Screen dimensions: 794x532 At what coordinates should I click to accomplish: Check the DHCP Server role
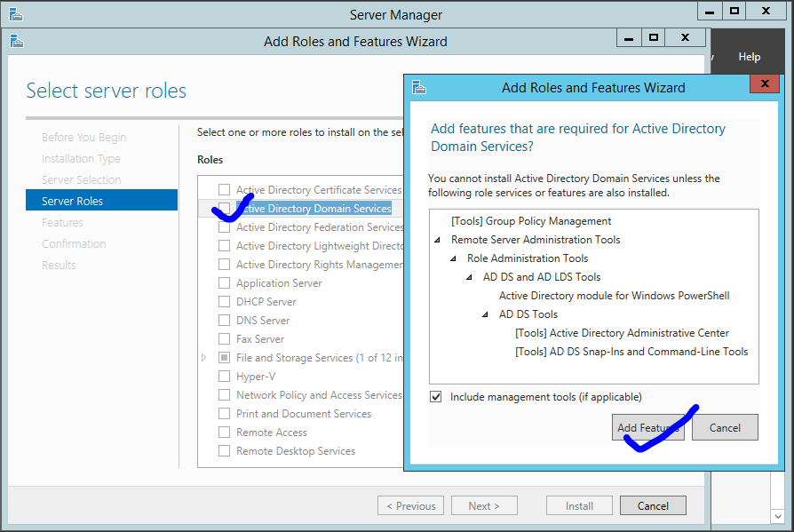coord(224,302)
